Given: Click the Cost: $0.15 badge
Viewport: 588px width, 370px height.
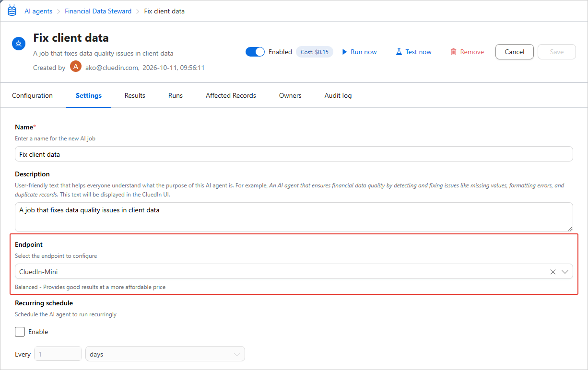Looking at the screenshot, I should (315, 52).
